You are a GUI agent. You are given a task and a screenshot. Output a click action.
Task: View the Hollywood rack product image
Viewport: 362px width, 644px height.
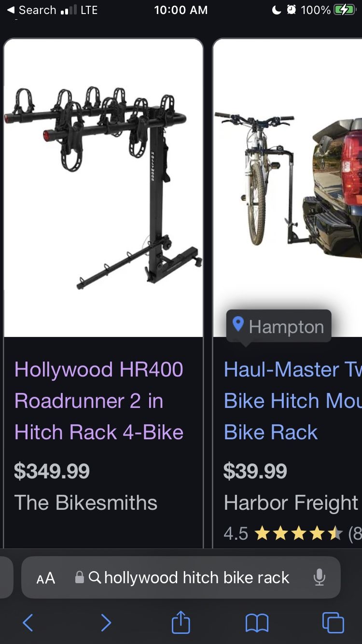click(x=103, y=188)
